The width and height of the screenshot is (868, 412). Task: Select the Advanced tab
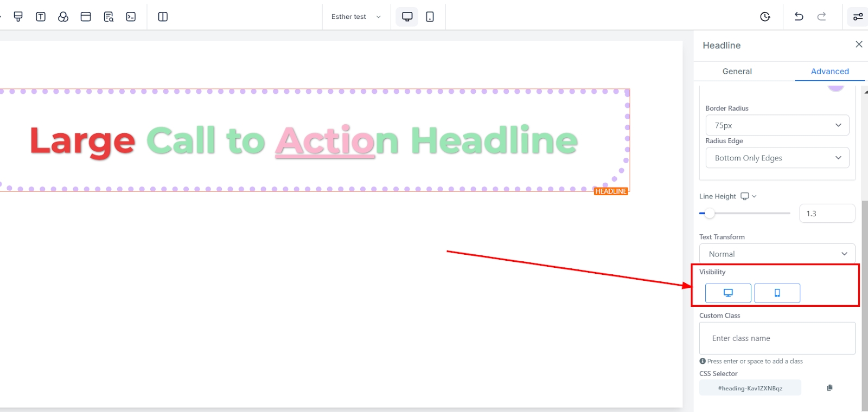click(x=829, y=71)
